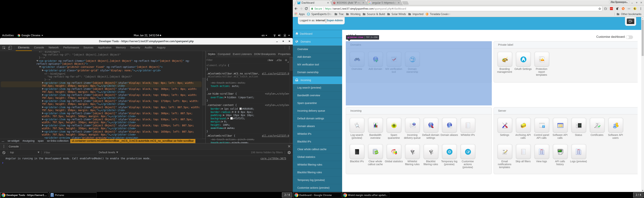Open the View logs icon

[x=542, y=152]
